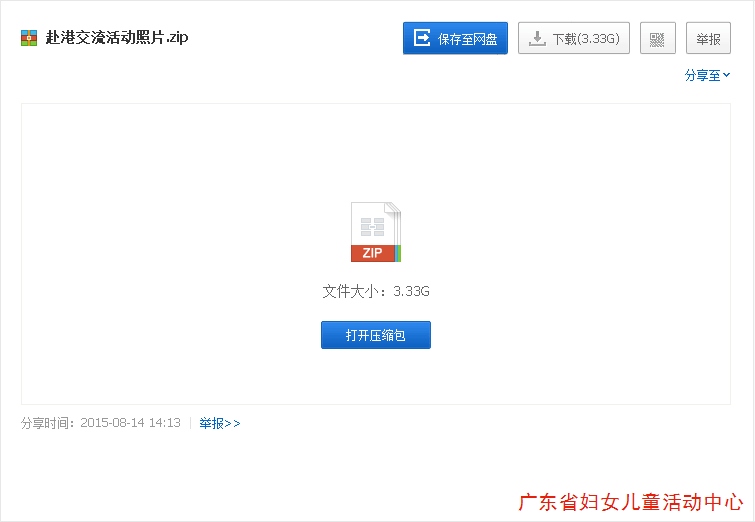This screenshot has height=522, width=755.
Task: Click the zip archive icon beside the filename
Action: [29, 38]
